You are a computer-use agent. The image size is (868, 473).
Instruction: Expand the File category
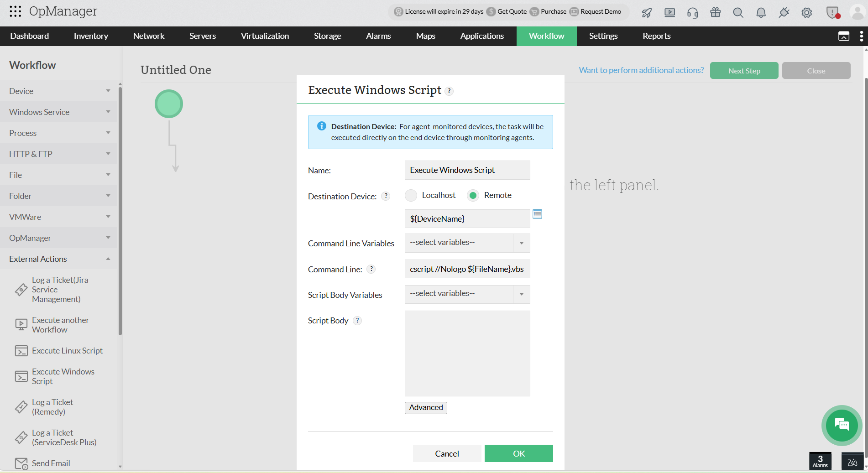pos(59,175)
